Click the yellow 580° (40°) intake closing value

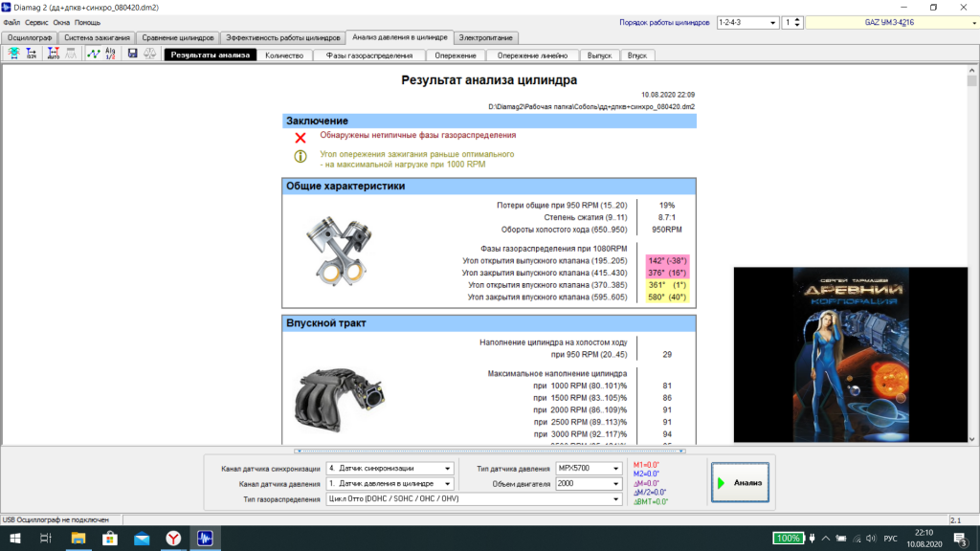667,298
